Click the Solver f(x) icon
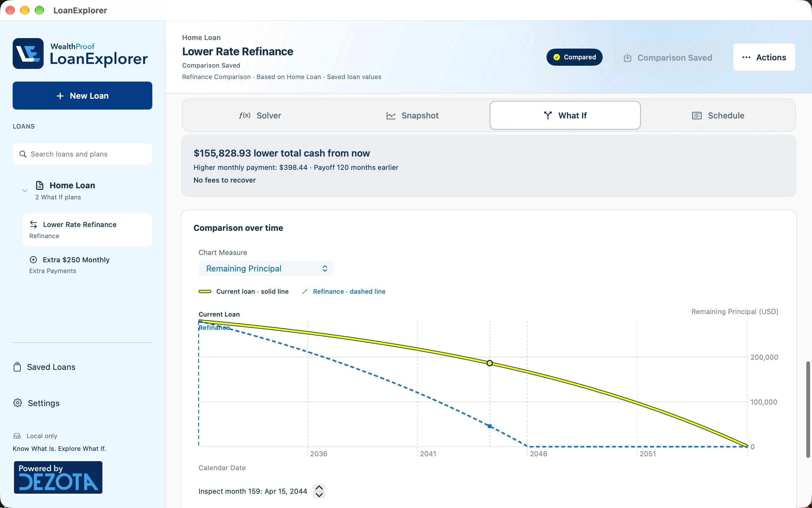812x508 pixels. point(245,115)
